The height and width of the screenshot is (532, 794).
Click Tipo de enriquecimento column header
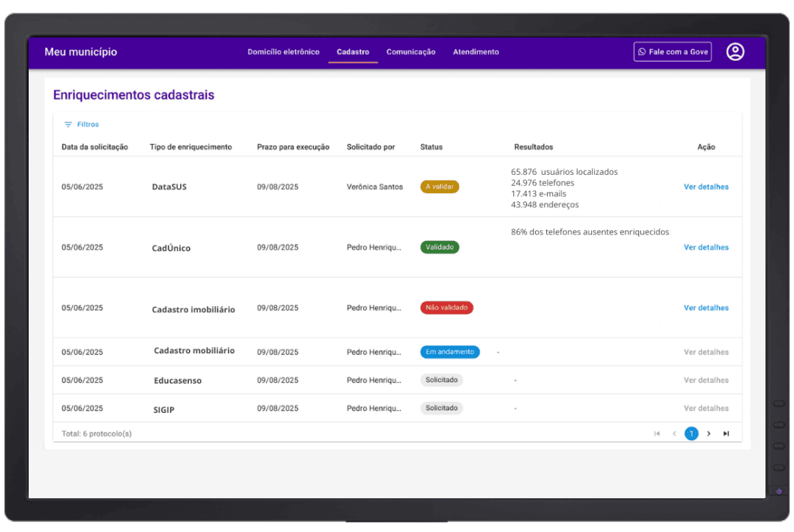(191, 147)
